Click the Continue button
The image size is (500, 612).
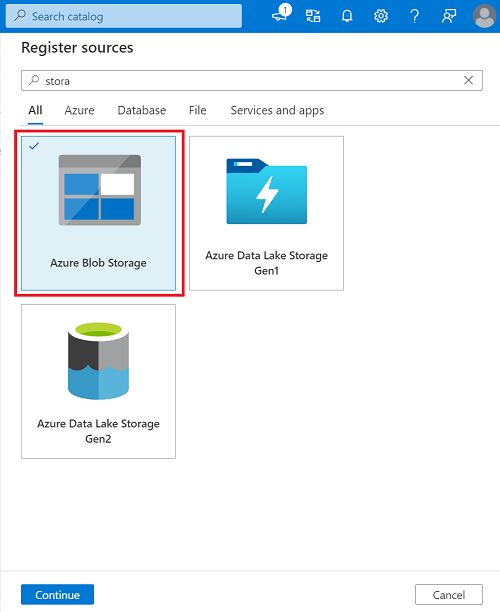click(x=57, y=594)
